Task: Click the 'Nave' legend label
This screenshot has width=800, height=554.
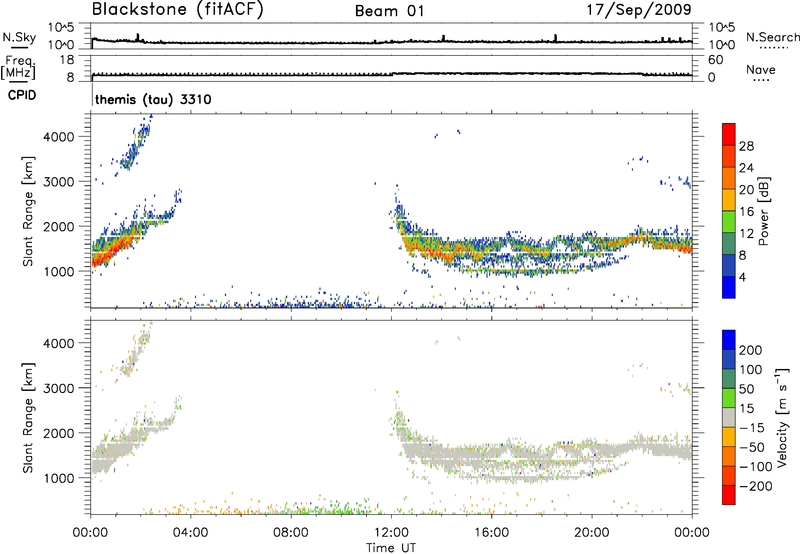Action: [x=761, y=69]
